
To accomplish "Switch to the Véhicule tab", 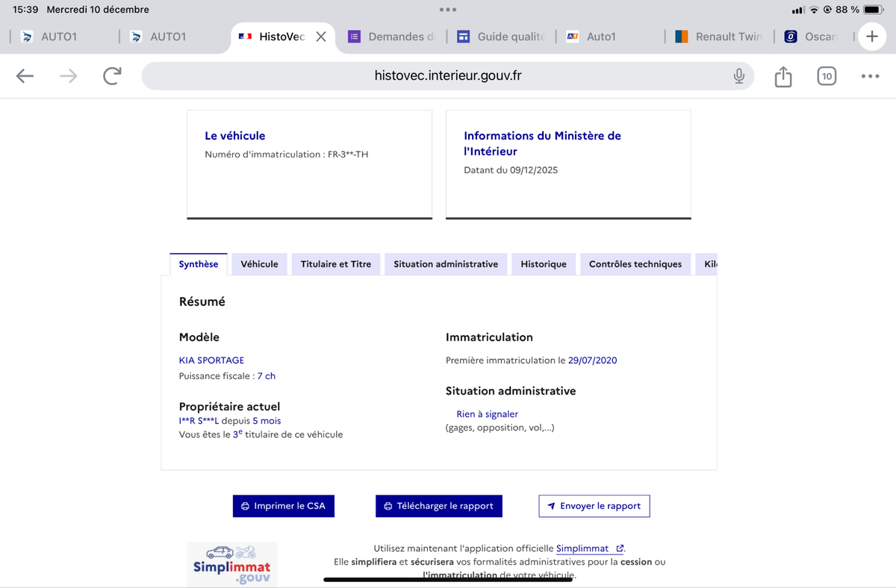I will click(259, 264).
